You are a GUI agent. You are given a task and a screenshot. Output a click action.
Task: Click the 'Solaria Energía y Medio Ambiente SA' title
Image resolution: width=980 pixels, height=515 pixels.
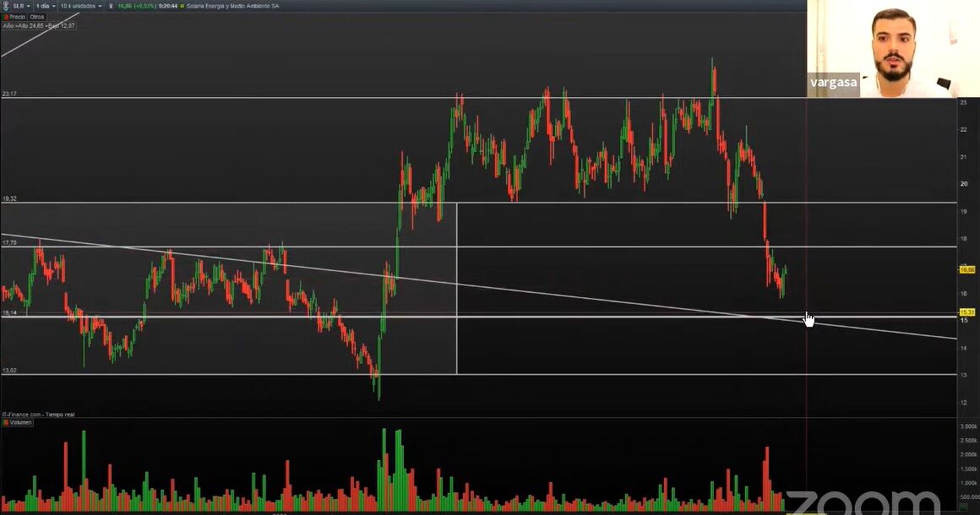(x=232, y=6)
